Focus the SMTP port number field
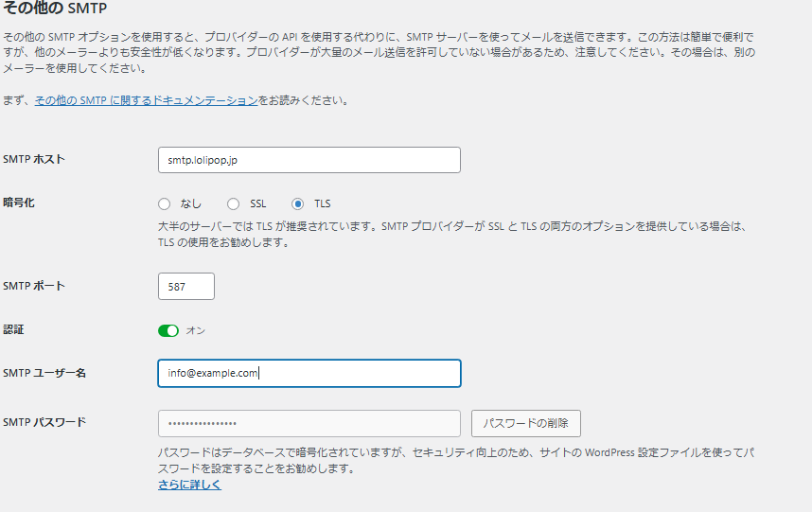 tap(186, 286)
